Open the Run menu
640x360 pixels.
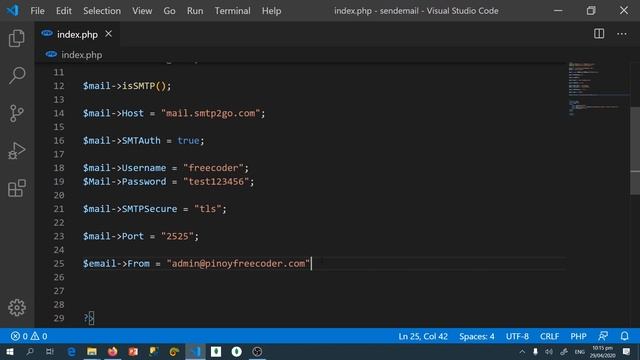click(x=195, y=11)
